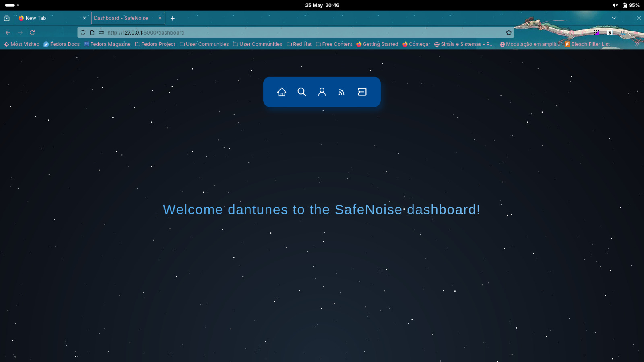
Task: Open the SafeNoise home icon
Action: (281, 92)
